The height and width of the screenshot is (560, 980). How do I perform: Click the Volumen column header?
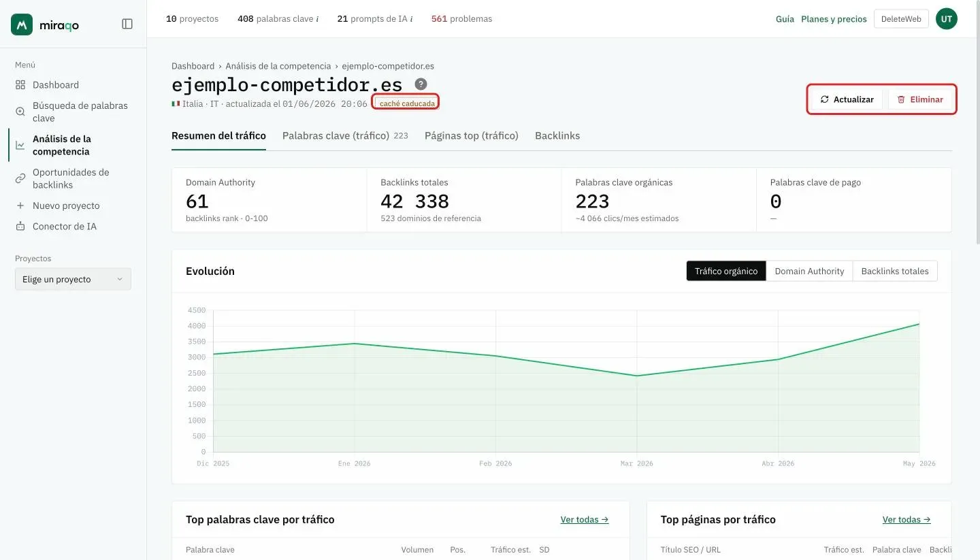pos(417,550)
